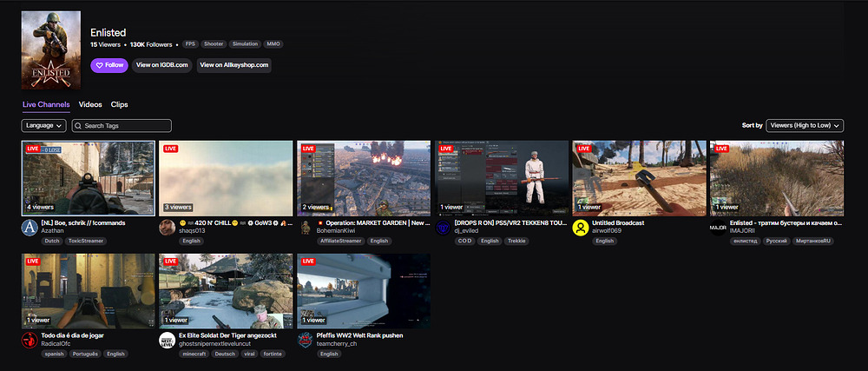
Task: Expand the Language filter dropdown
Action: click(44, 126)
